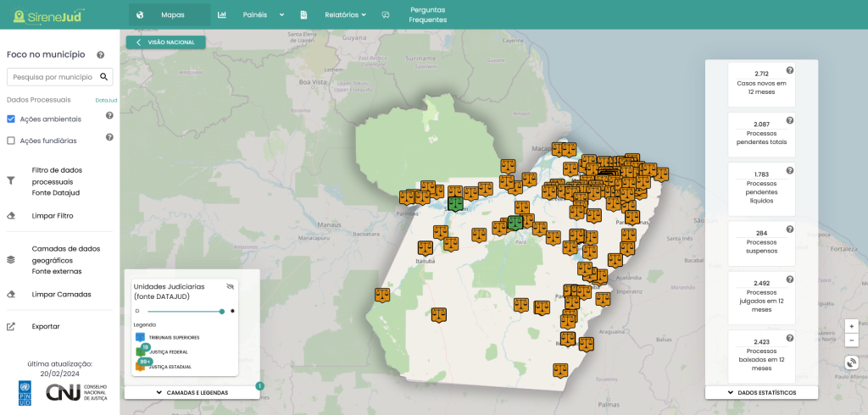The width and height of the screenshot is (868, 415).
Task: Open help for Casos novos card
Action: click(790, 70)
